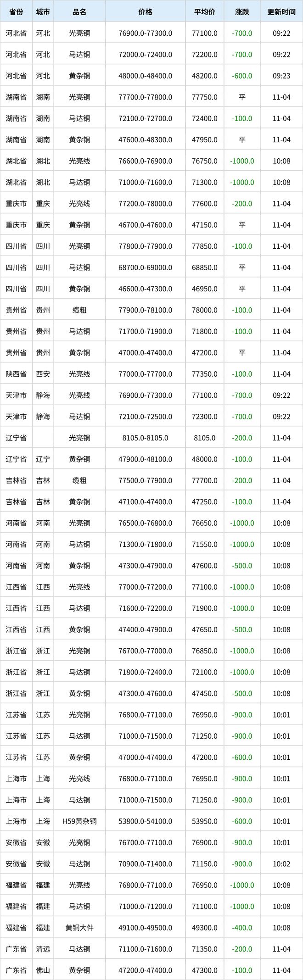This screenshot has height=980, width=303.
Task: Click the 佛山 city cell
Action: [43, 970]
